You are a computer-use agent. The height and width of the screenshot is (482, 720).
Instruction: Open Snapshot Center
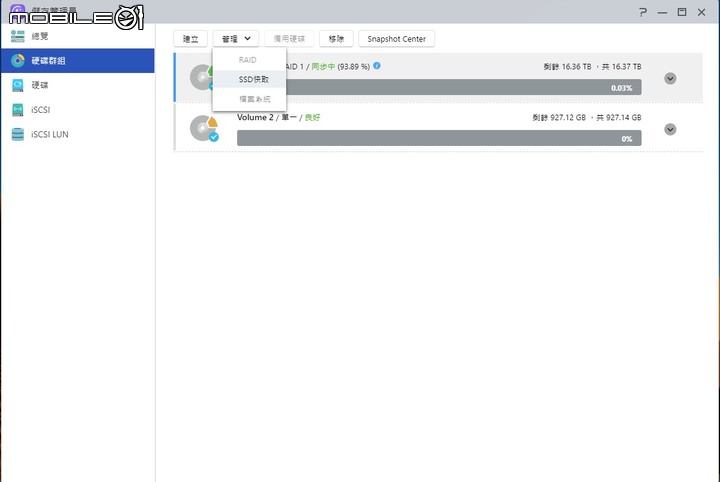[397, 39]
